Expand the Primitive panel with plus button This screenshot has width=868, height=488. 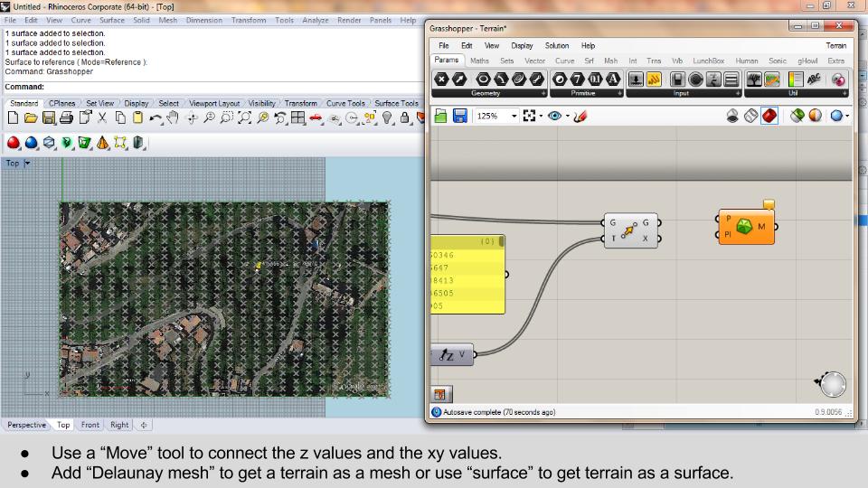pos(619,93)
